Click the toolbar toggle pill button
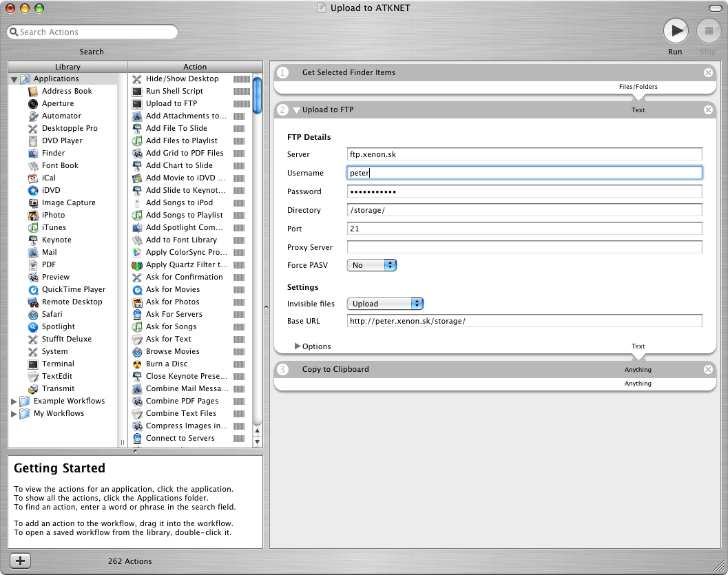Image resolution: width=728 pixels, height=575 pixels. click(716, 8)
